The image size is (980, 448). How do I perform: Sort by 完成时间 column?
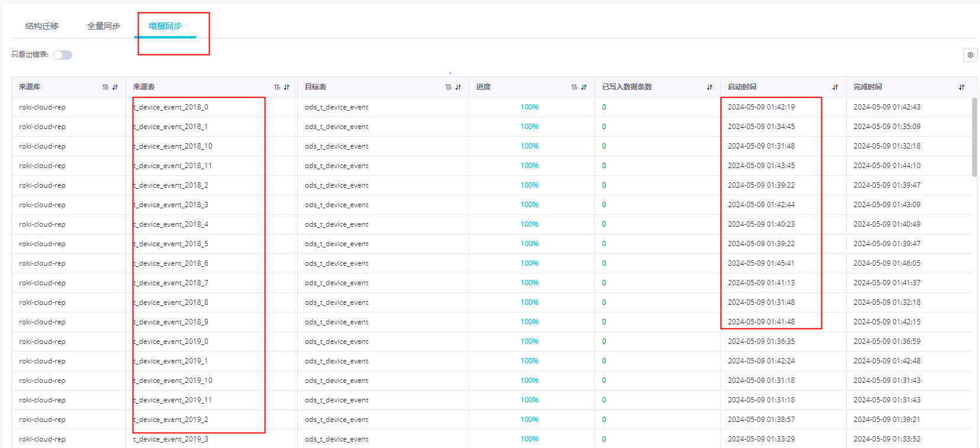point(962,87)
